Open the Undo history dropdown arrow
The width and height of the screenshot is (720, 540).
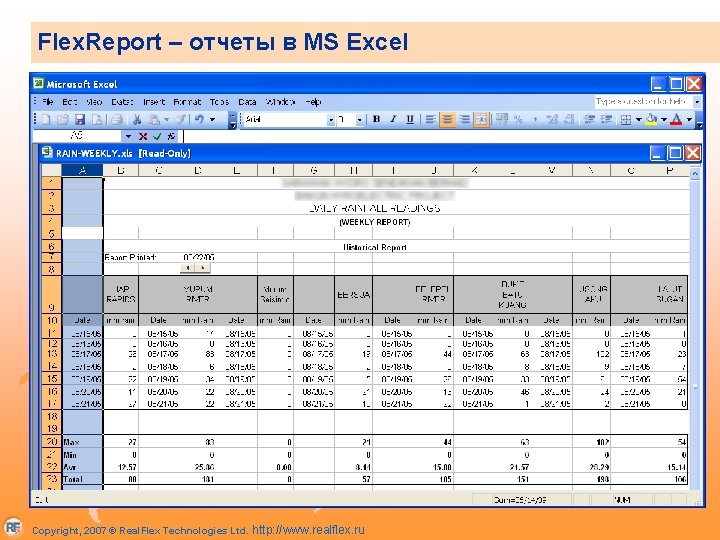coord(212,120)
